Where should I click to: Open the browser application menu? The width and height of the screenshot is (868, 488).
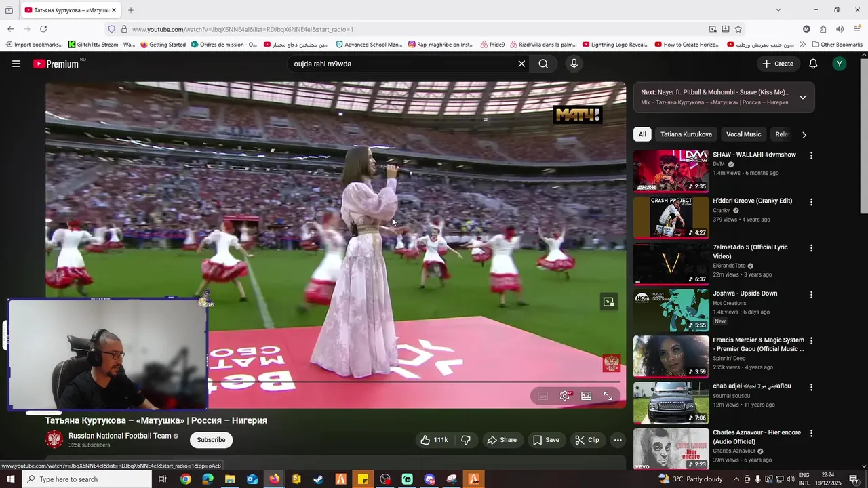pyautogui.click(x=857, y=29)
